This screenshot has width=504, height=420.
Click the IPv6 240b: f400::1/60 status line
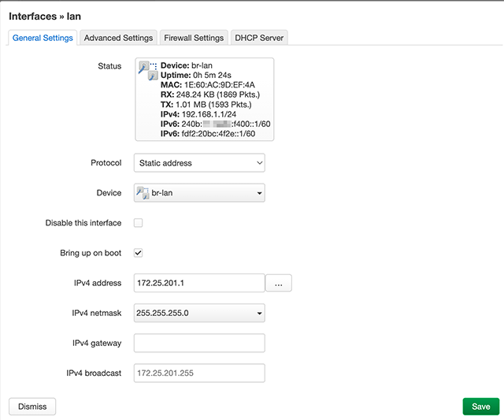pyautogui.click(x=215, y=125)
